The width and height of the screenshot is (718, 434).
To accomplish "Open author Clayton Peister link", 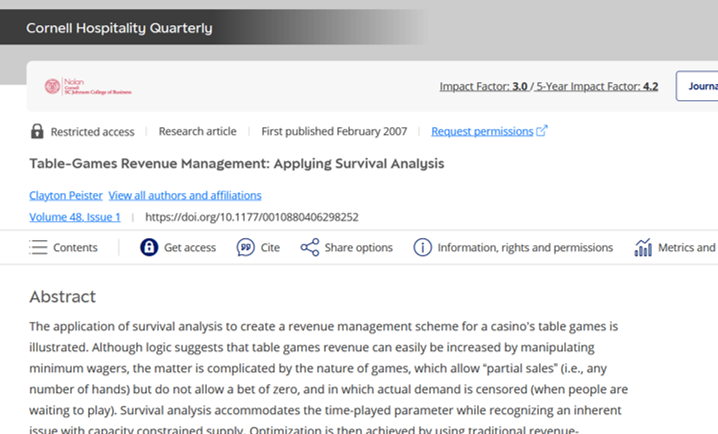I will point(66,195).
